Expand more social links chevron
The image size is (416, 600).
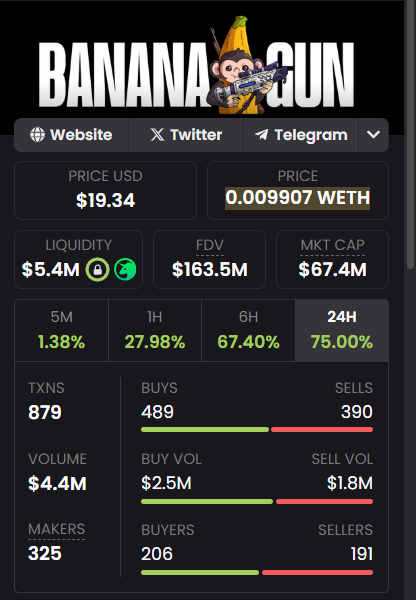(374, 135)
